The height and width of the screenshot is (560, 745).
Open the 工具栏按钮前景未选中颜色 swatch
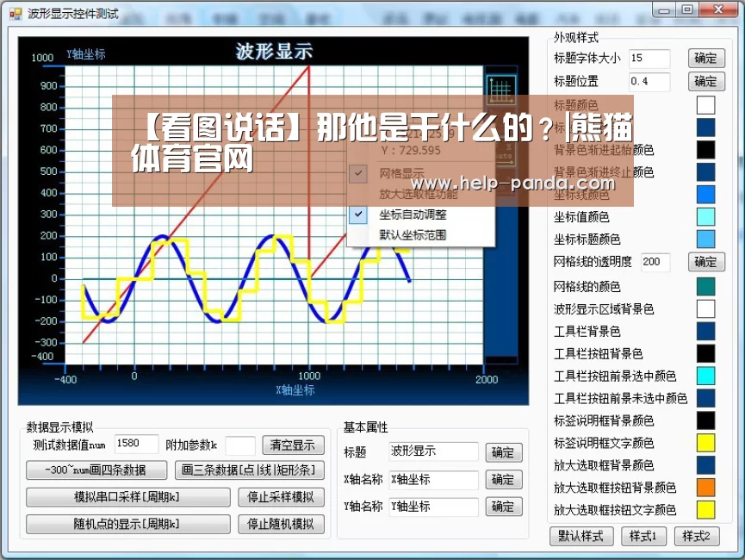[706, 398]
